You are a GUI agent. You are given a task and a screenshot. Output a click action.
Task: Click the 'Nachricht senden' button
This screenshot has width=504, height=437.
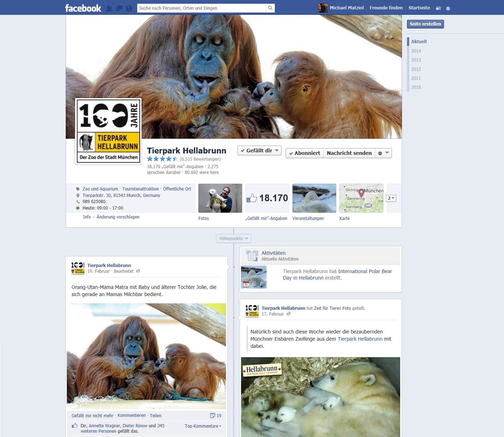coord(349,153)
